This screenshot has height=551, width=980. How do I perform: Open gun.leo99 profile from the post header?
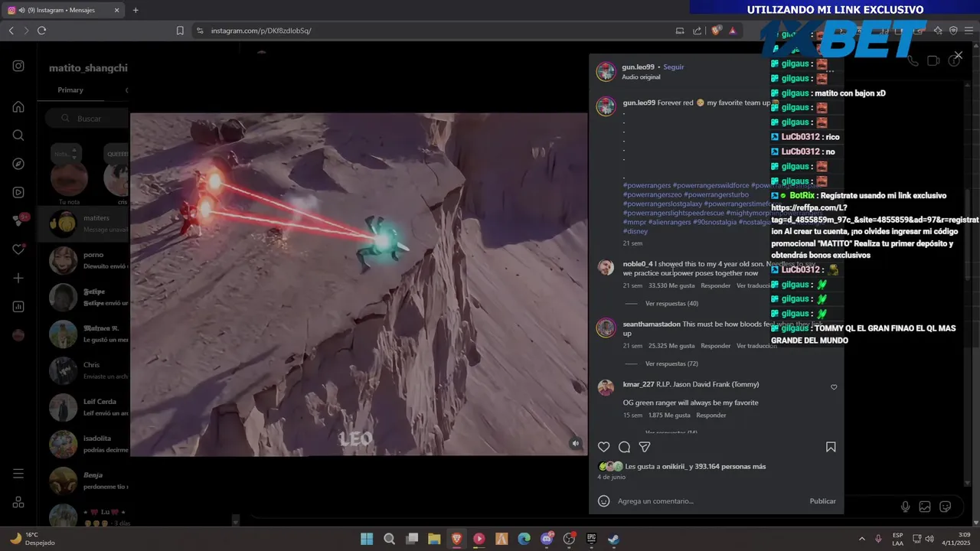point(638,67)
